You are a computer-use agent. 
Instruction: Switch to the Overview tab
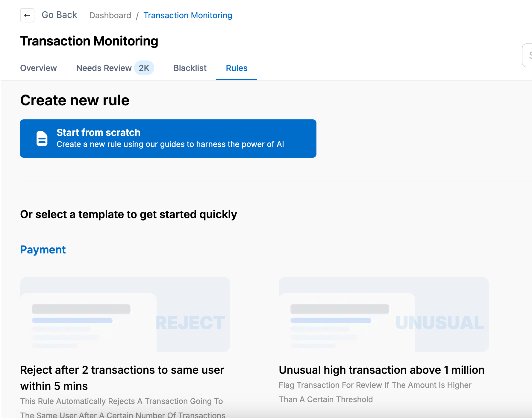pyautogui.click(x=38, y=68)
